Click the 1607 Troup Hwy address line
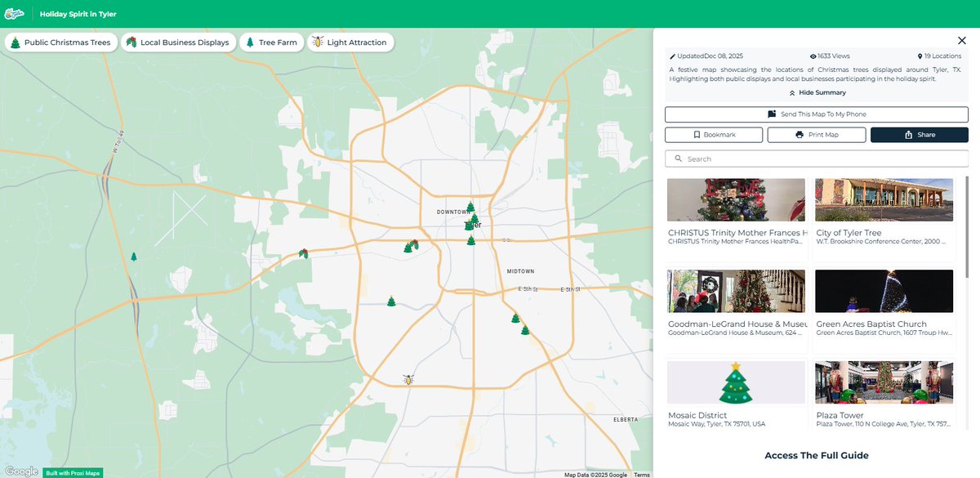The image size is (980, 478). (x=884, y=333)
